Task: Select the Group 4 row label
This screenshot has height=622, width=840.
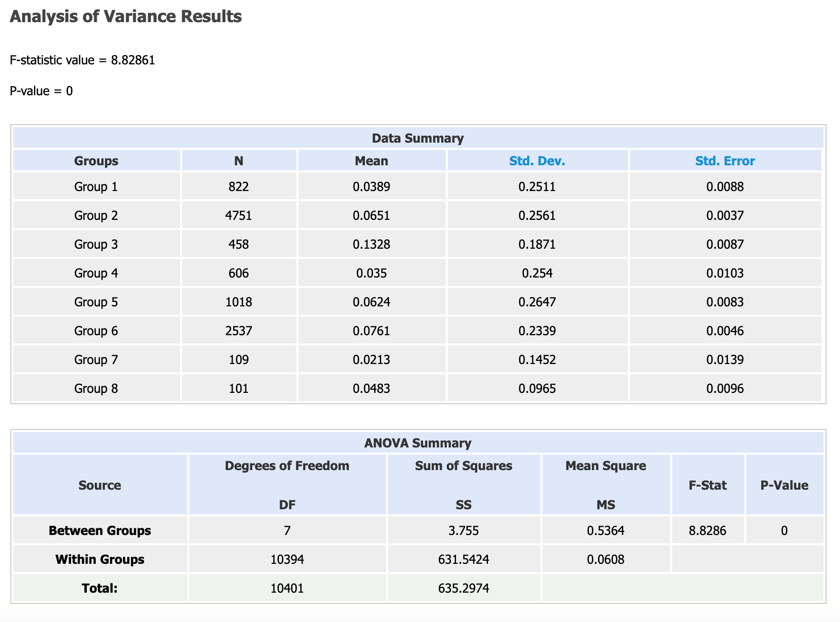Action: tap(96, 273)
